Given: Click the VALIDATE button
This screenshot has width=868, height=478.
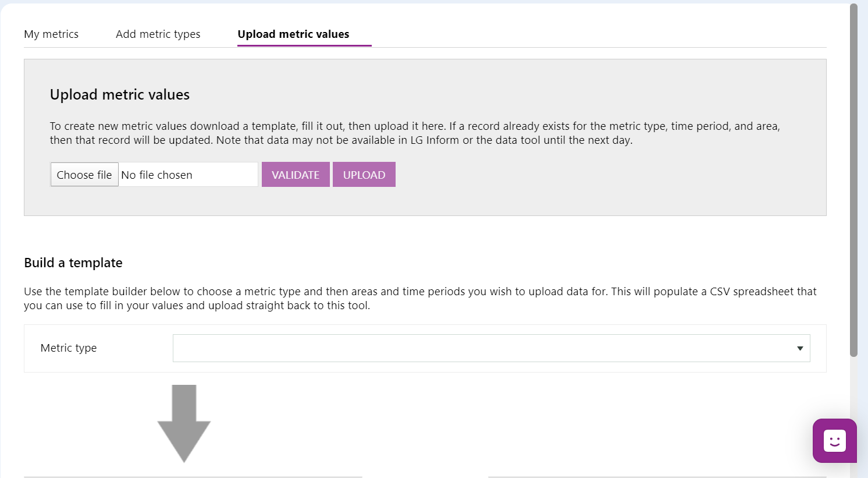Looking at the screenshot, I should pyautogui.click(x=296, y=175).
